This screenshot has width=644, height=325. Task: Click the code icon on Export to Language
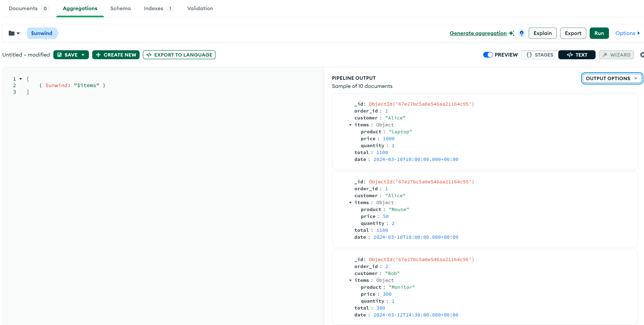(x=149, y=55)
